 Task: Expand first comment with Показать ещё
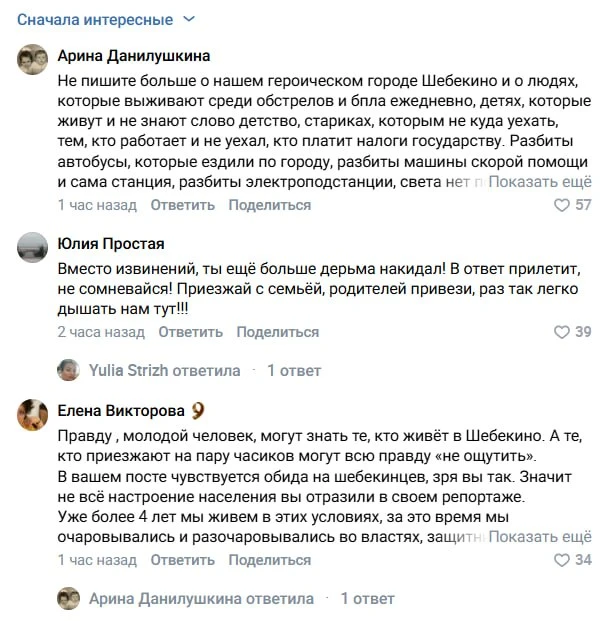click(540, 182)
